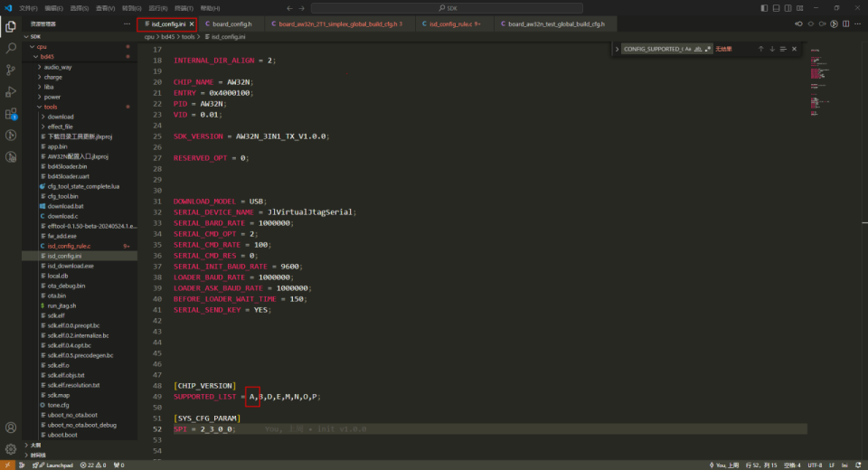Close the isd_config.ini tab
Image resolution: width=868 pixels, height=470 pixels.
(192, 23)
